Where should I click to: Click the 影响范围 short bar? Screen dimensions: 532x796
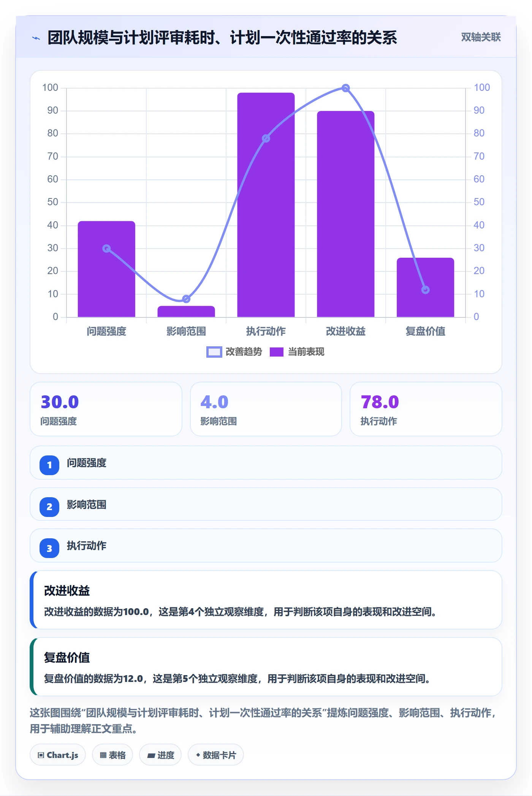point(186,311)
